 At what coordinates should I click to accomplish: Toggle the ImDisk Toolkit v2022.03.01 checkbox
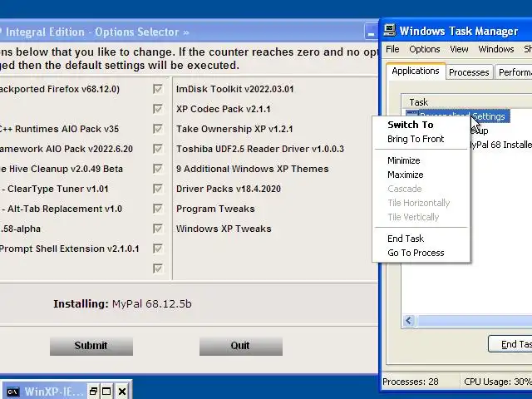(157, 89)
